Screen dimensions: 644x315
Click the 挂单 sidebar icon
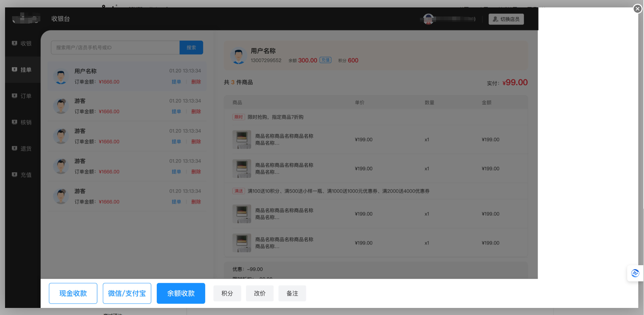click(14, 70)
